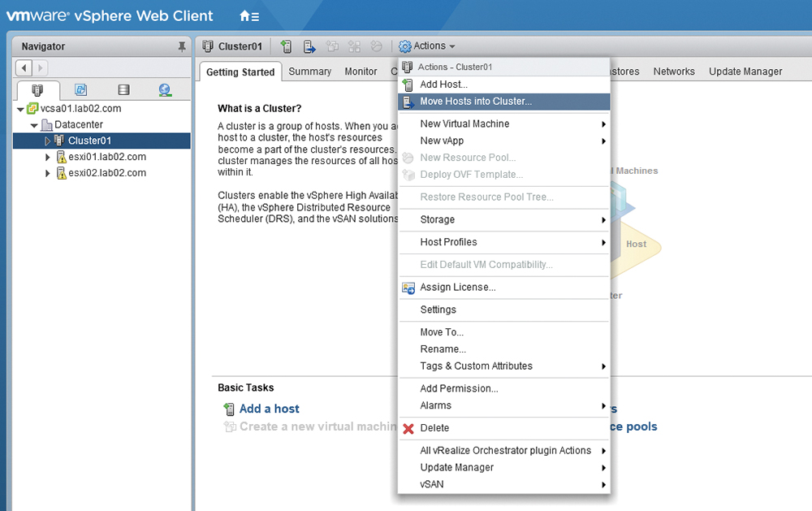812x511 pixels.
Task: Collapse the vcsa01.lab02.com tree node
Action: point(20,110)
